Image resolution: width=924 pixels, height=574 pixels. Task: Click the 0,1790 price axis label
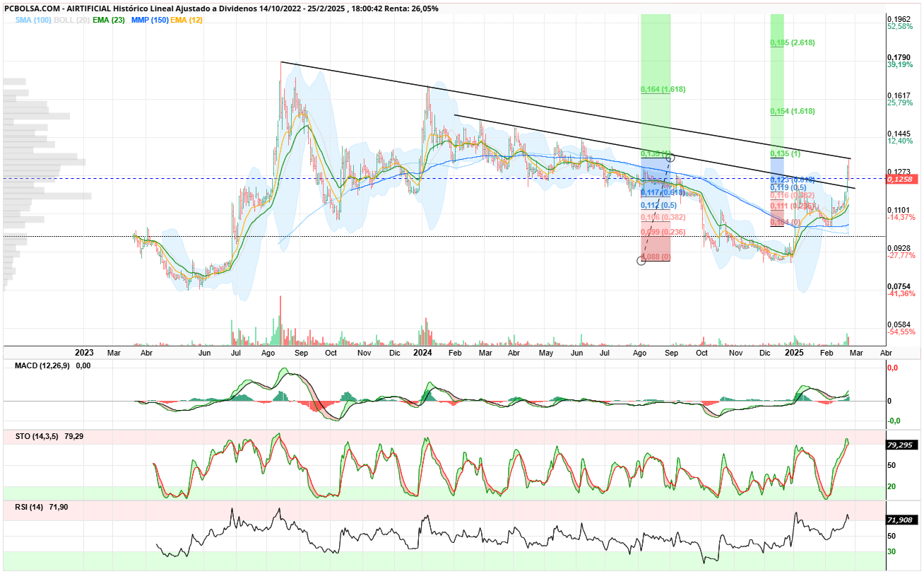point(899,57)
